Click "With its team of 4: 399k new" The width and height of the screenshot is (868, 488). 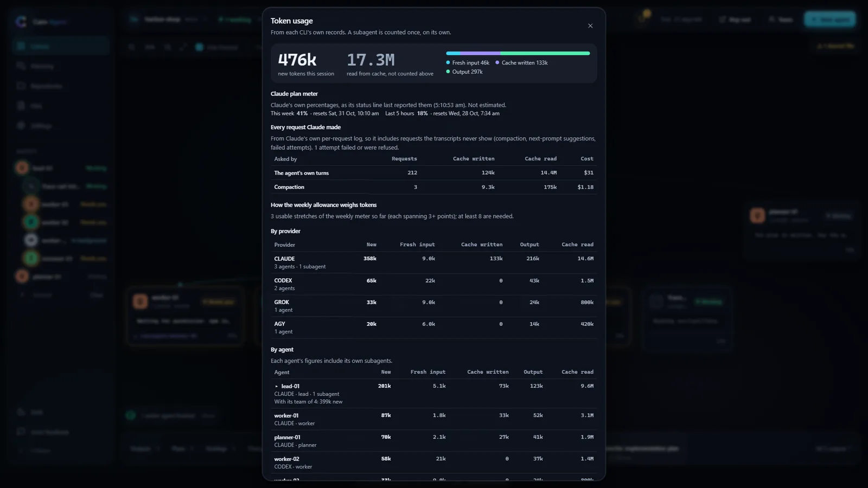308,402
